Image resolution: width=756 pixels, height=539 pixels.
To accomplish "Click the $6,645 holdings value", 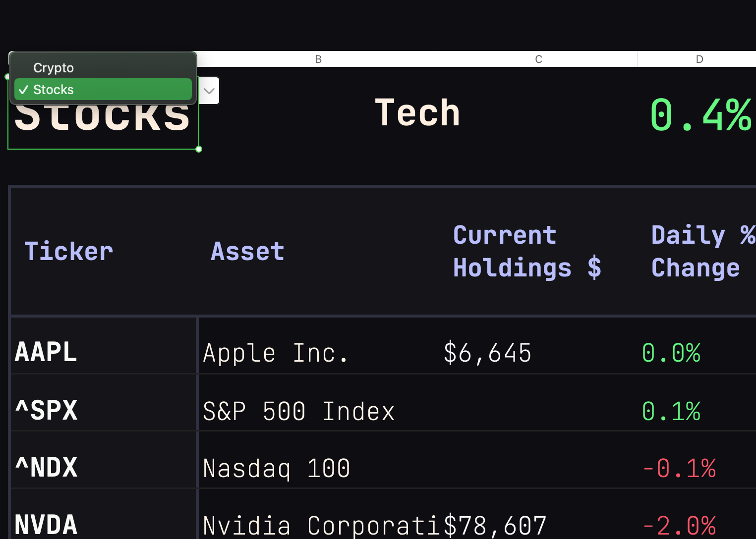I will point(487,353).
